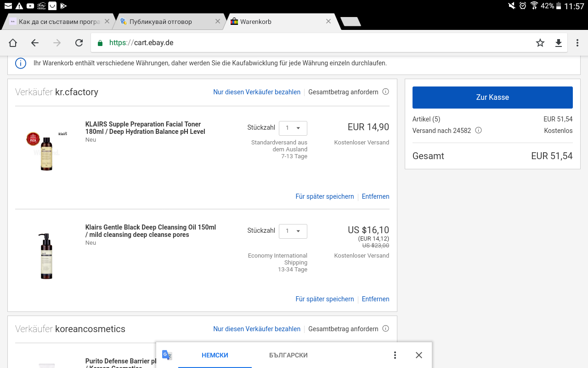
Task: Click the system clock showing 11:57
Action: point(574,6)
